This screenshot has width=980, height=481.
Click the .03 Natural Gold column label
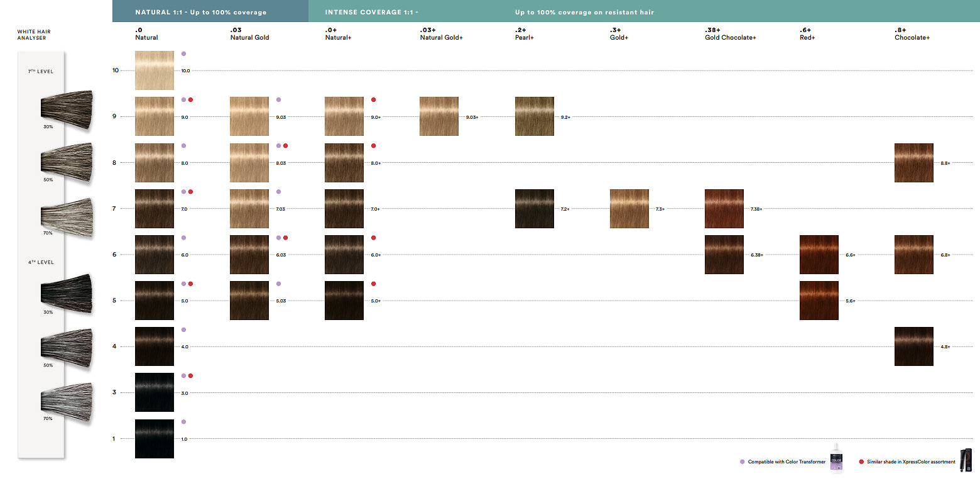click(x=249, y=34)
